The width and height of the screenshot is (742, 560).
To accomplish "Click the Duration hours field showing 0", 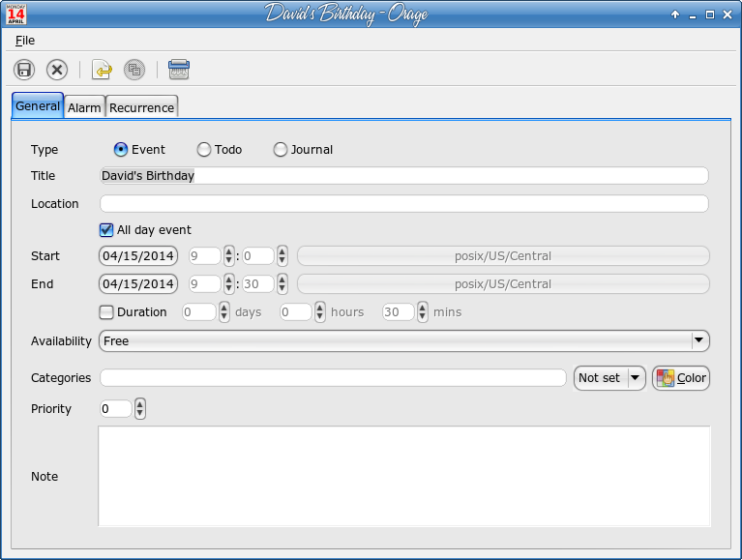I will (296, 312).
